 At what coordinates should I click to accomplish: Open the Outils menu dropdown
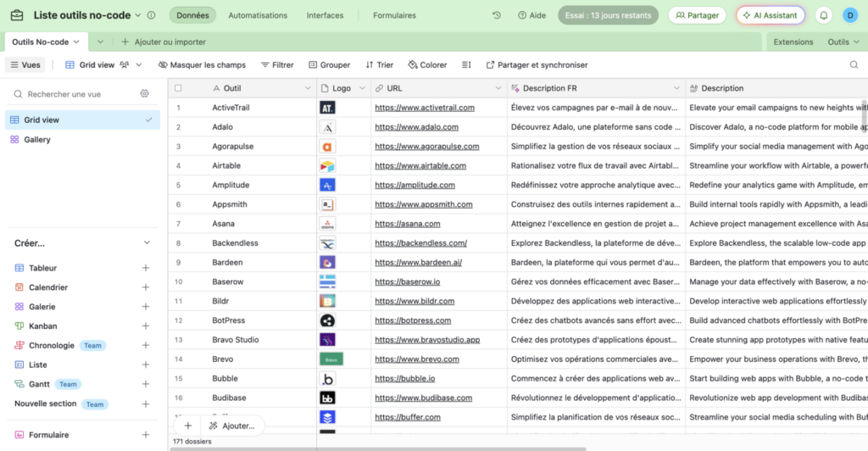pyautogui.click(x=843, y=42)
